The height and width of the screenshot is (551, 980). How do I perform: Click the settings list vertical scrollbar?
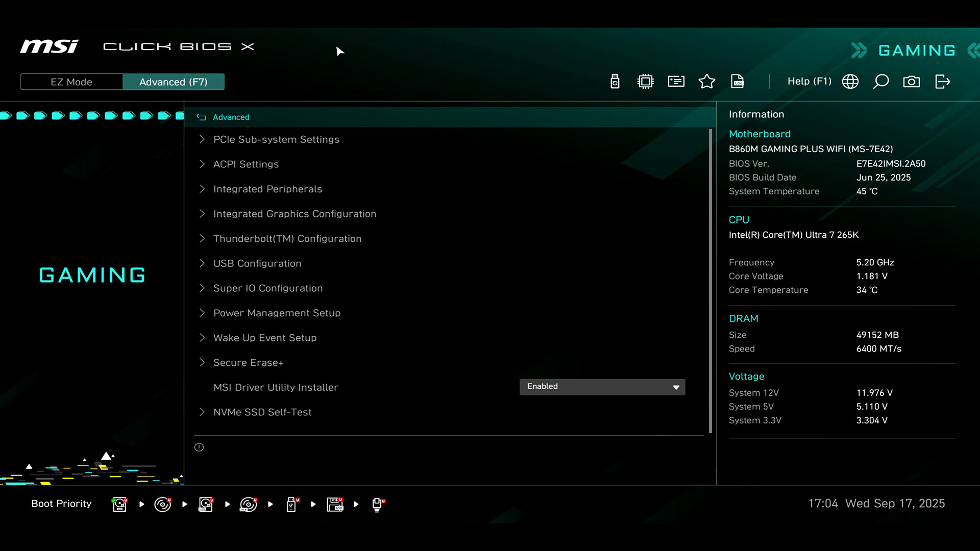click(x=710, y=281)
